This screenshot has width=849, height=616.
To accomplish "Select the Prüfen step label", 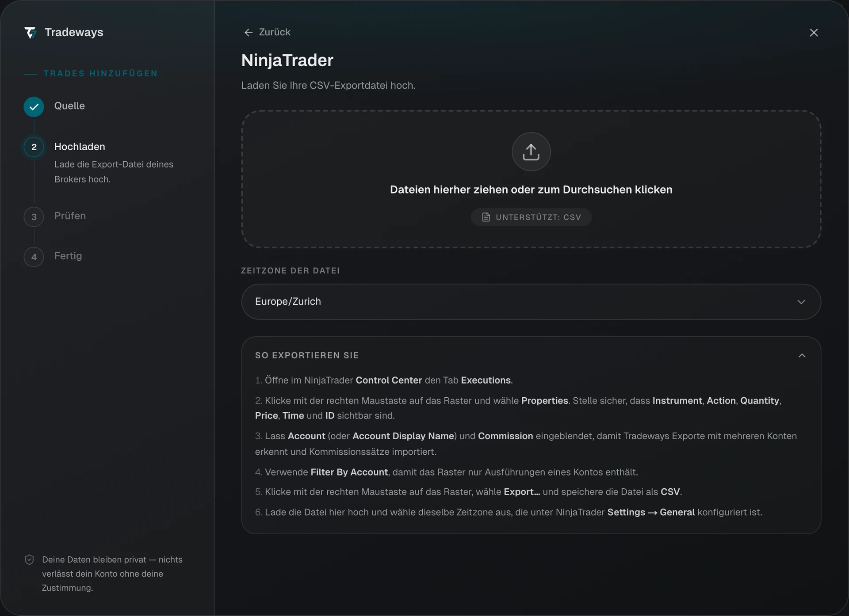I will [x=70, y=216].
